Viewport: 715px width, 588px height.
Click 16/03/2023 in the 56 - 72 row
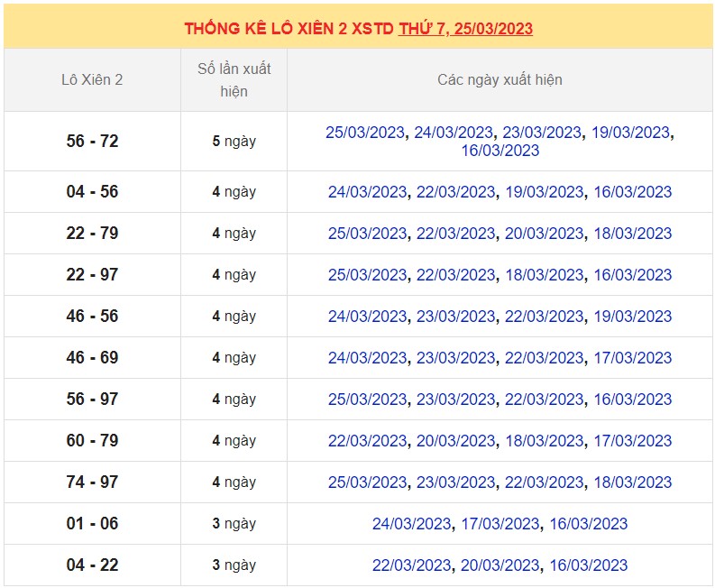pyautogui.click(x=500, y=151)
